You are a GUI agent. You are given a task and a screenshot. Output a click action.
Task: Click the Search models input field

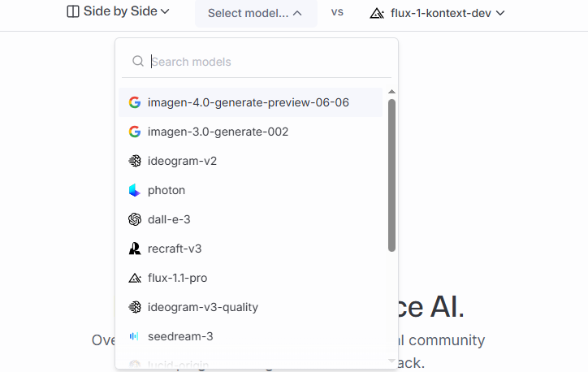point(260,62)
